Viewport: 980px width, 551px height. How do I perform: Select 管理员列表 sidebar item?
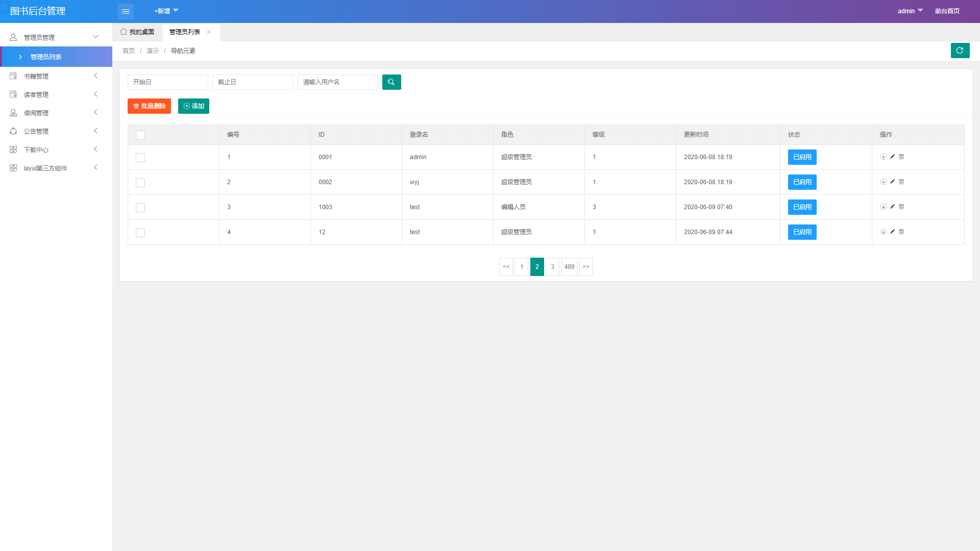pyautogui.click(x=46, y=57)
